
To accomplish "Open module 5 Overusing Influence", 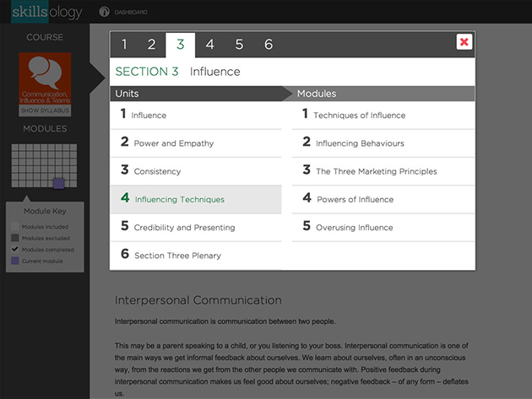I will coord(354,227).
